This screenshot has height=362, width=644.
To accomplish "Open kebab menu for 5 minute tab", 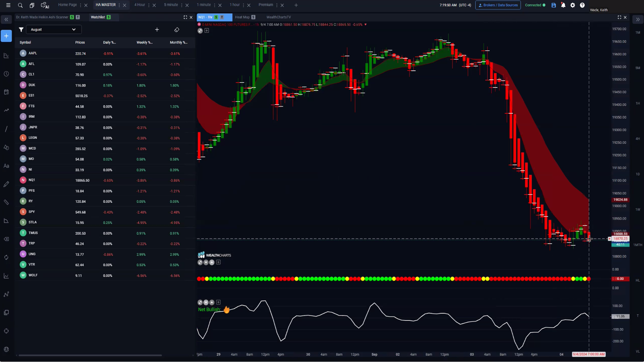I will pos(181,5).
